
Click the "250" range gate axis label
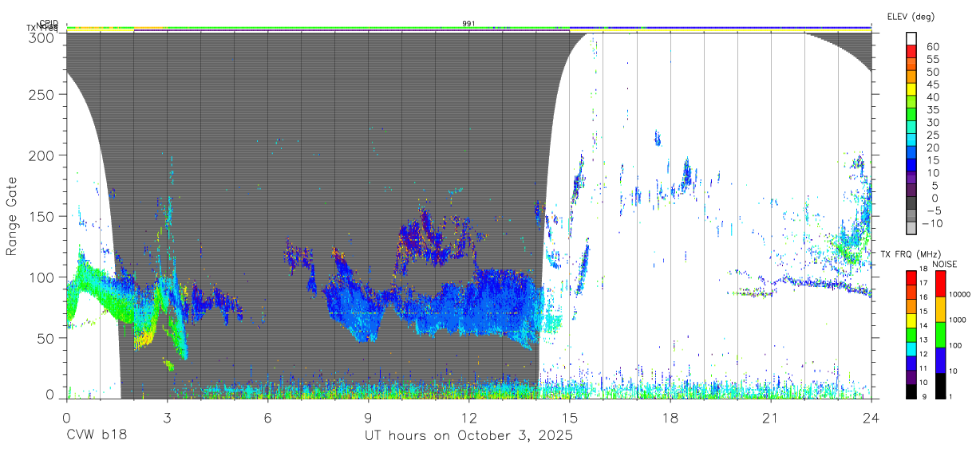[x=43, y=95]
